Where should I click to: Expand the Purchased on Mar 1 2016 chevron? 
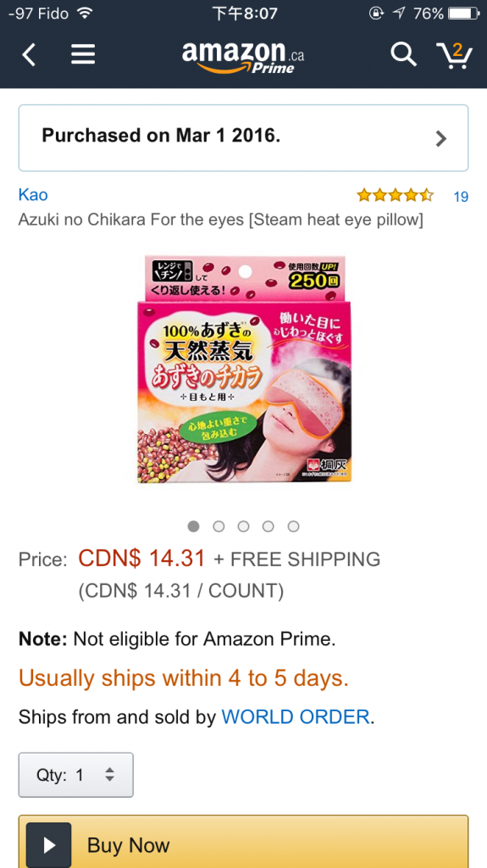point(440,138)
